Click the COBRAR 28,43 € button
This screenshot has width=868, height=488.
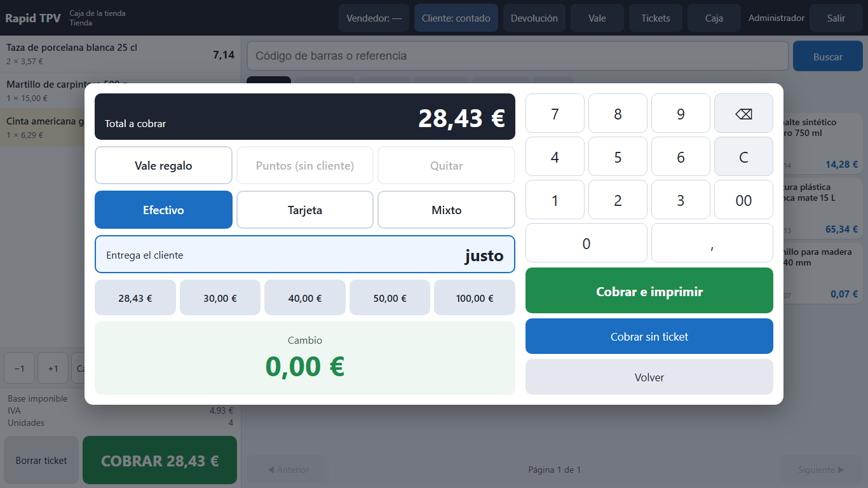tap(159, 460)
